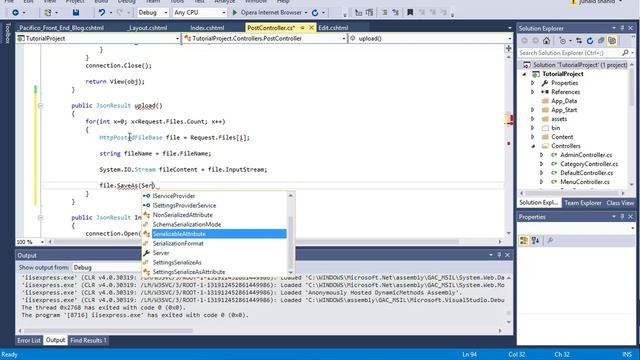
Task: Expand the App_Start folder
Action: pos(533,110)
